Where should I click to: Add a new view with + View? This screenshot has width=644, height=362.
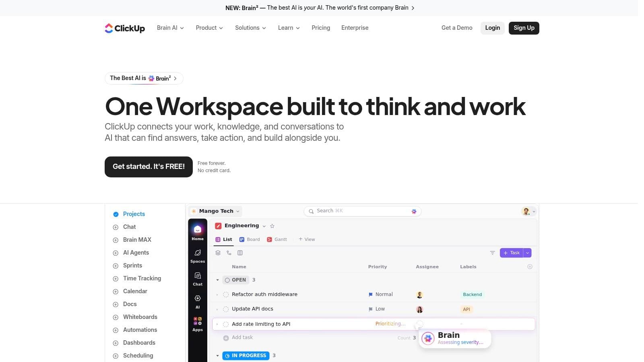tap(307, 239)
